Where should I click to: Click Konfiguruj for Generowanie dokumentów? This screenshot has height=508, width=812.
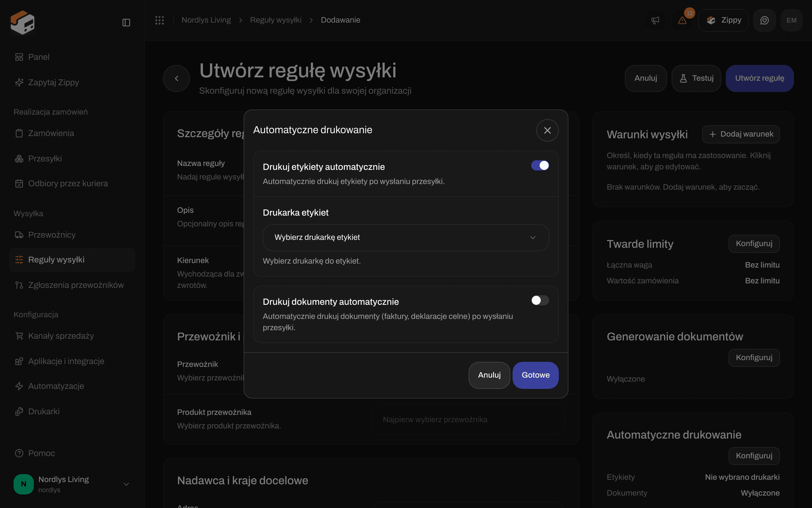pyautogui.click(x=754, y=358)
